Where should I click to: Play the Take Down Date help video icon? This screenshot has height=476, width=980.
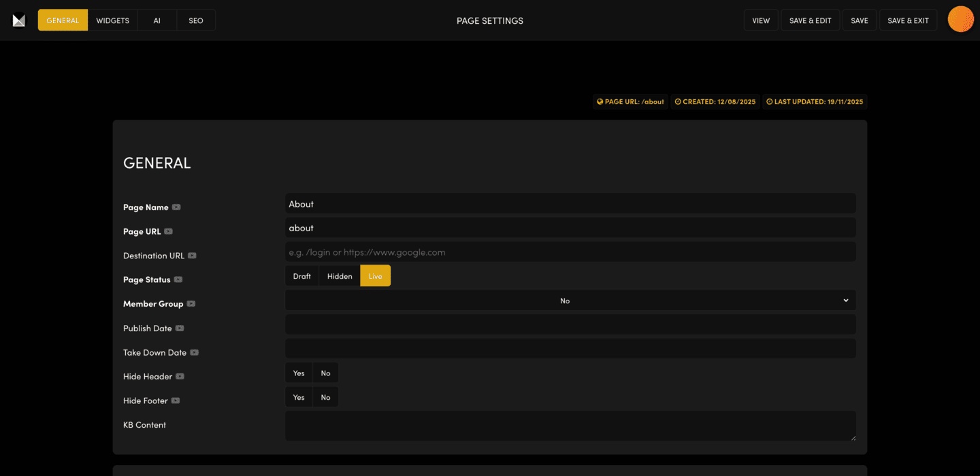[194, 352]
